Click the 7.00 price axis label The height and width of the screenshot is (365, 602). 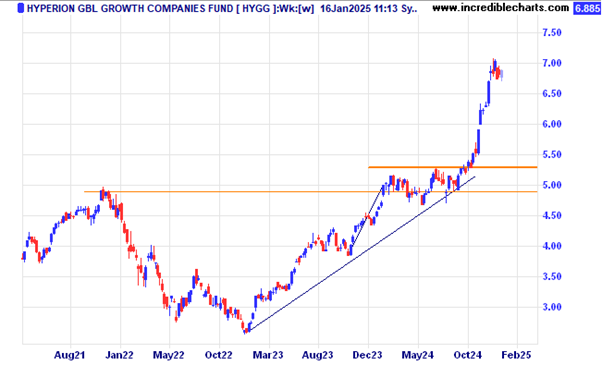click(552, 63)
